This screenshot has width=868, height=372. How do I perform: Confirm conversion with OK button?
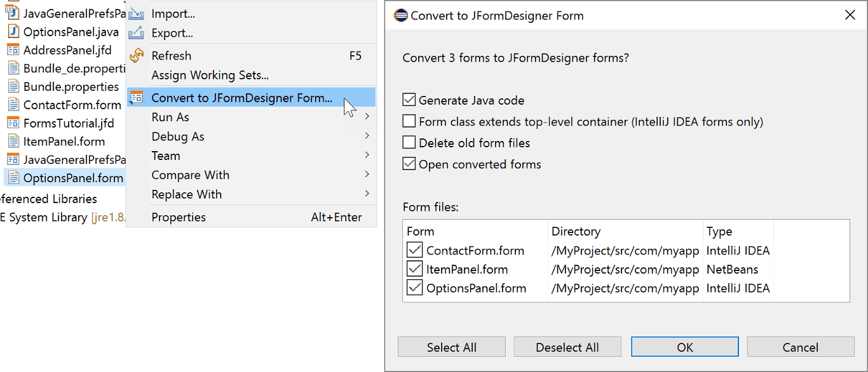tap(684, 347)
